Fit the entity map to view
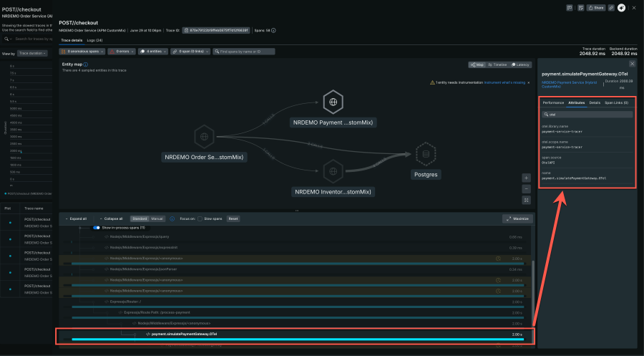The image size is (644, 356). coord(526,200)
